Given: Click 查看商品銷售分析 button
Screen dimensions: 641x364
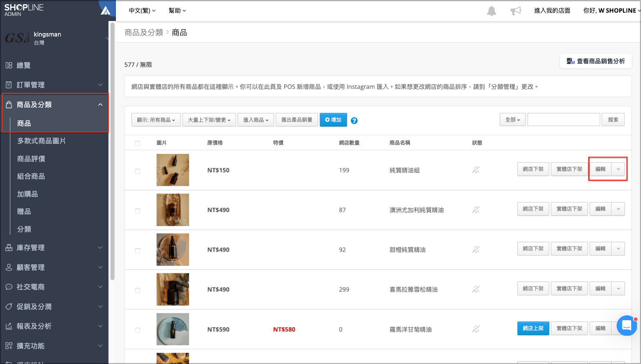Looking at the screenshot, I should click(x=596, y=61).
